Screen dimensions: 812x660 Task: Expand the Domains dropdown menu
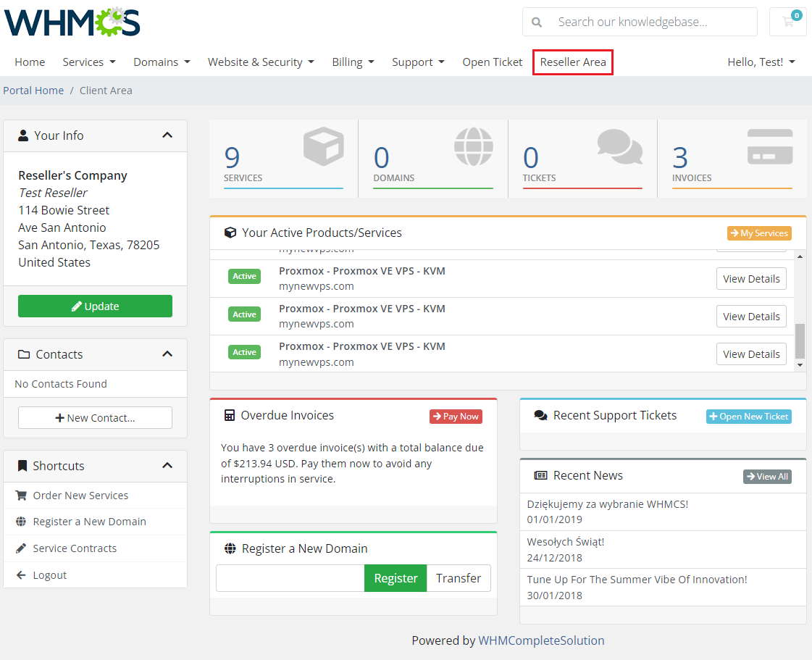coord(162,62)
